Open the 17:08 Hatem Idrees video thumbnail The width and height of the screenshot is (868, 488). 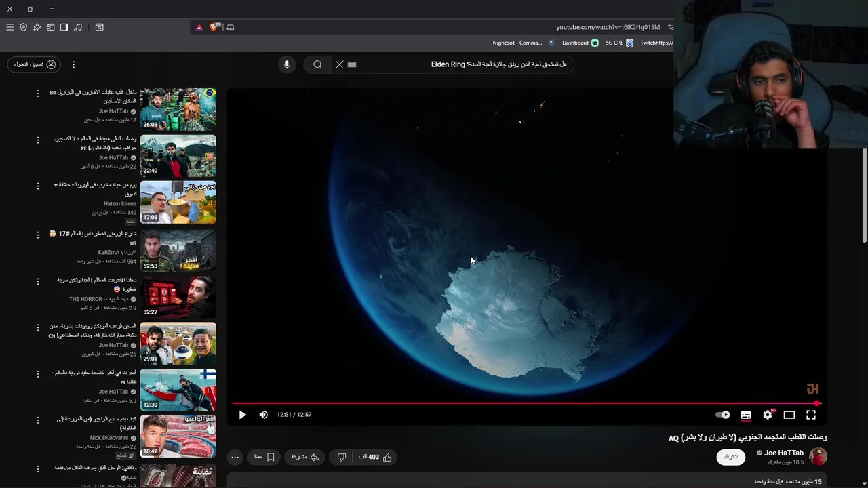click(x=178, y=202)
